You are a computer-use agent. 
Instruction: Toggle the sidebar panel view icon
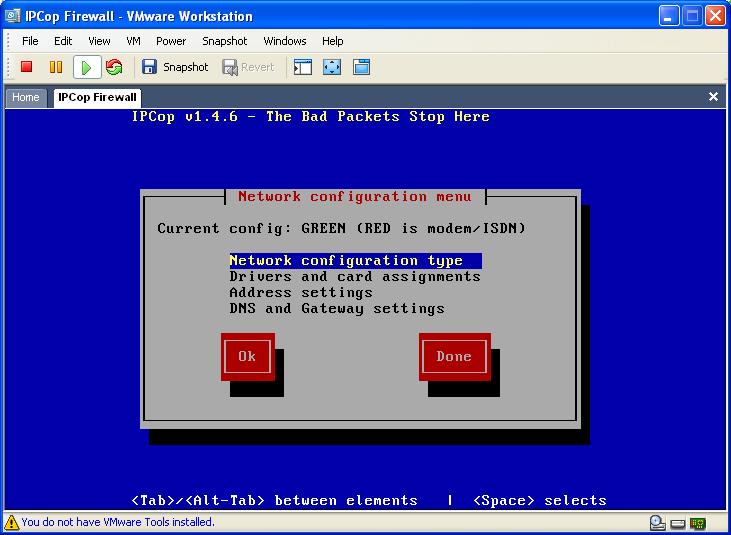tap(302, 67)
